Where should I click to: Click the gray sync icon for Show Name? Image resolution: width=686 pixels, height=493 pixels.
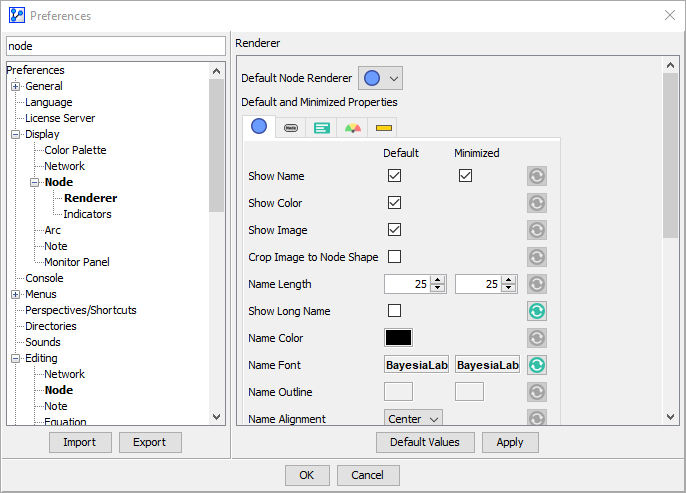[x=537, y=176]
